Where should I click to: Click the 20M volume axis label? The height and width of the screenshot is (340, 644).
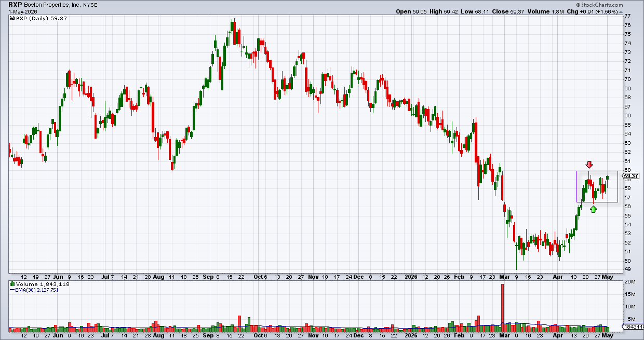pyautogui.click(x=629, y=282)
